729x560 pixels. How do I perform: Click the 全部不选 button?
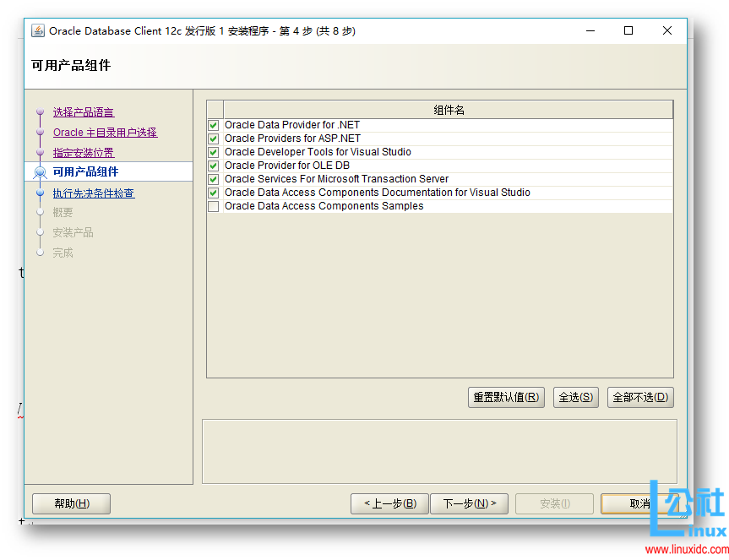pyautogui.click(x=640, y=397)
